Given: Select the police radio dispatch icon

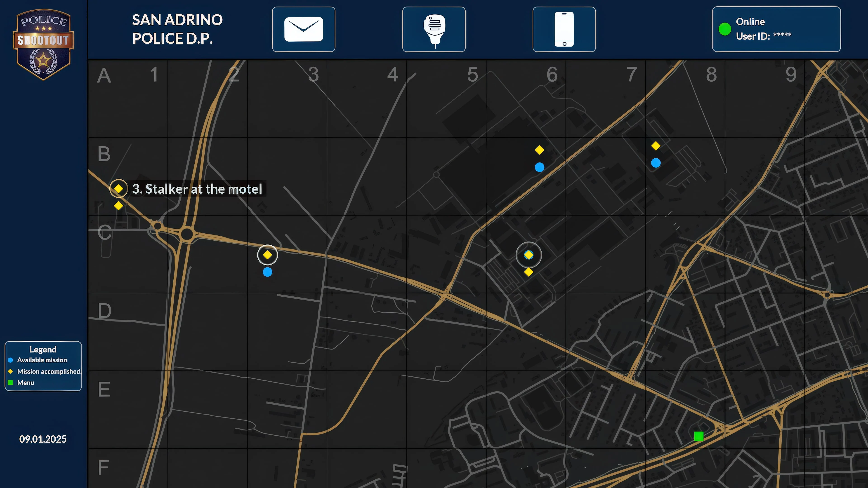Looking at the screenshot, I should (434, 29).
